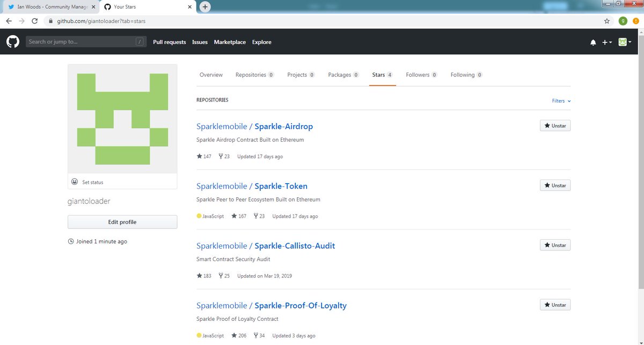Open the Sparkle-Callisto-Audit repository link
The width and height of the screenshot is (644, 345).
point(295,246)
